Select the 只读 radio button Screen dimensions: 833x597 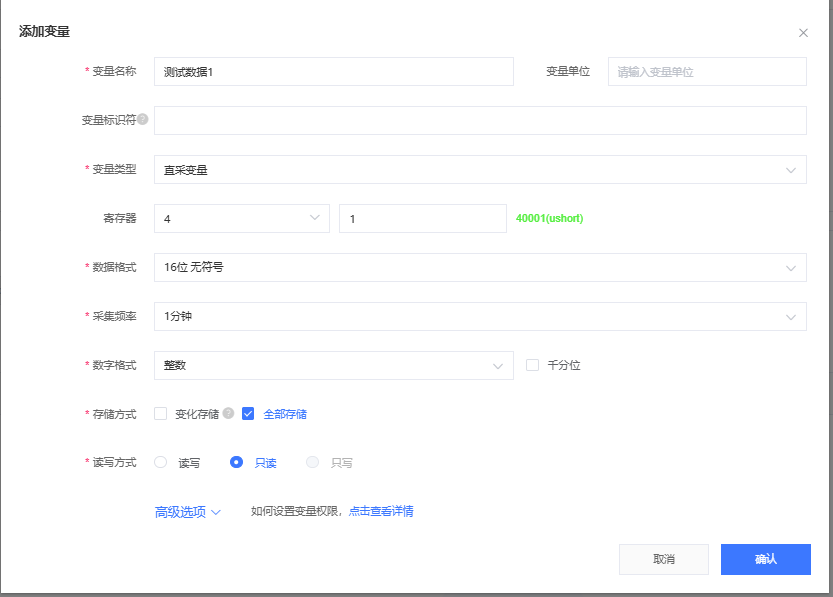tap(237, 462)
